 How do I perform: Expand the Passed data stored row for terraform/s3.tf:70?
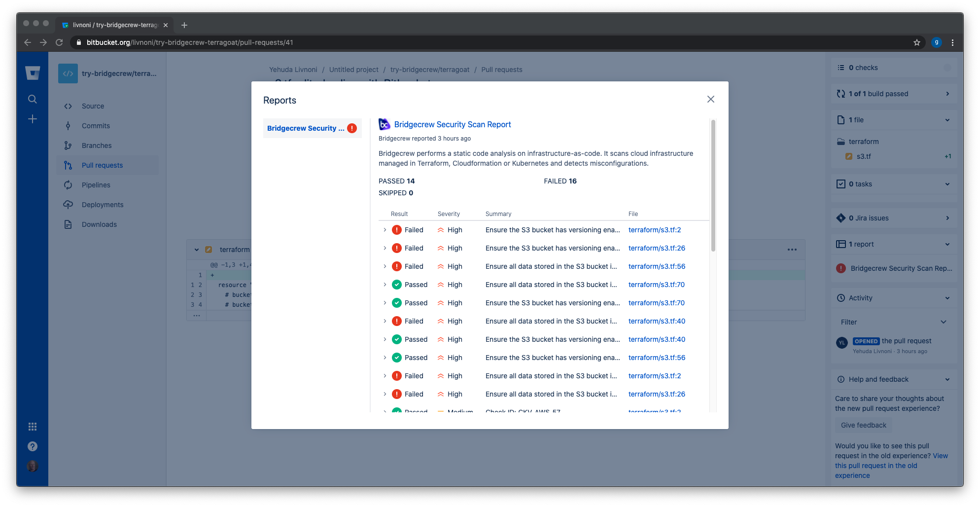point(385,285)
